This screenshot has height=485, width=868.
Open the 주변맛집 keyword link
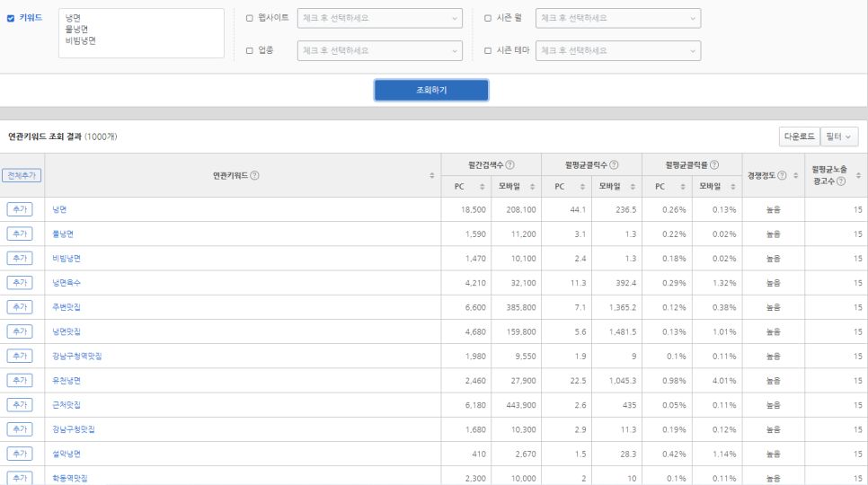pyautogui.click(x=66, y=307)
